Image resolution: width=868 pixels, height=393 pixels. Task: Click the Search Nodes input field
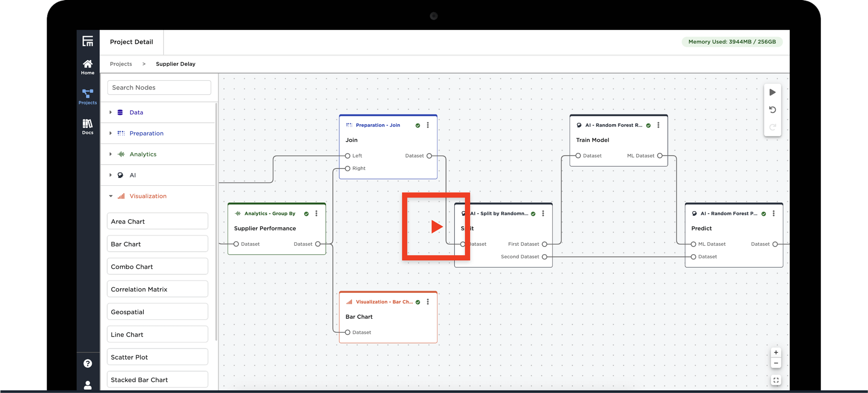pyautogui.click(x=159, y=88)
